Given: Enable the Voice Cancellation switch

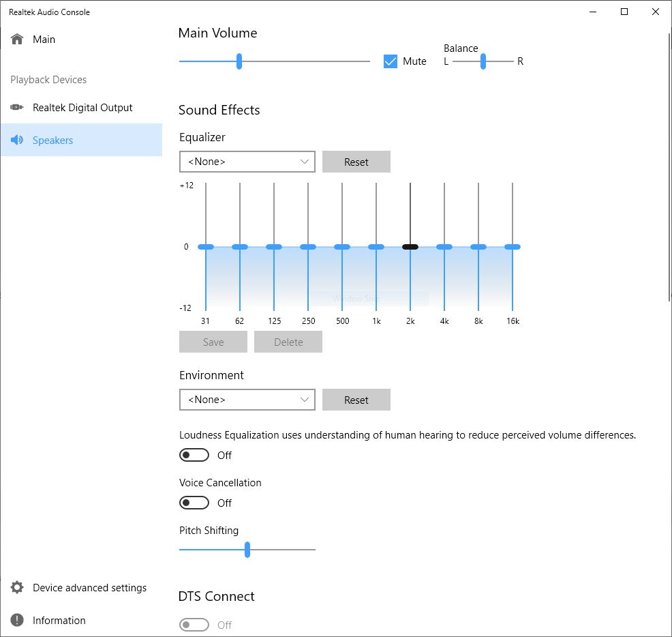Looking at the screenshot, I should [x=194, y=503].
